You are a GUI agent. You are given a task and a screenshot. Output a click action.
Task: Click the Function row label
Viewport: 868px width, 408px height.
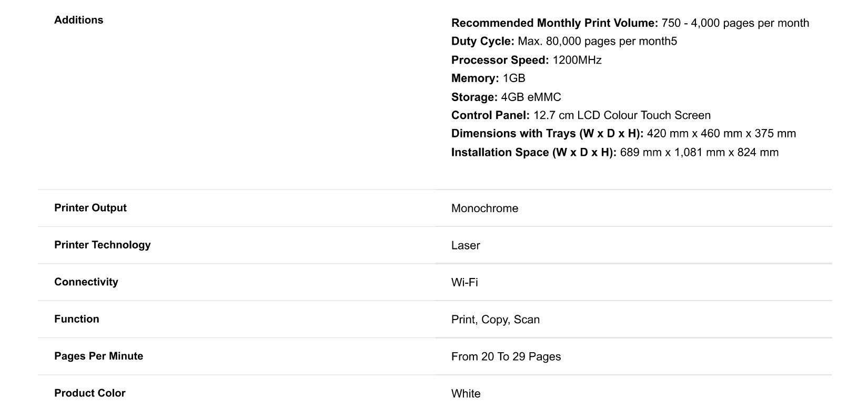pyautogui.click(x=76, y=319)
